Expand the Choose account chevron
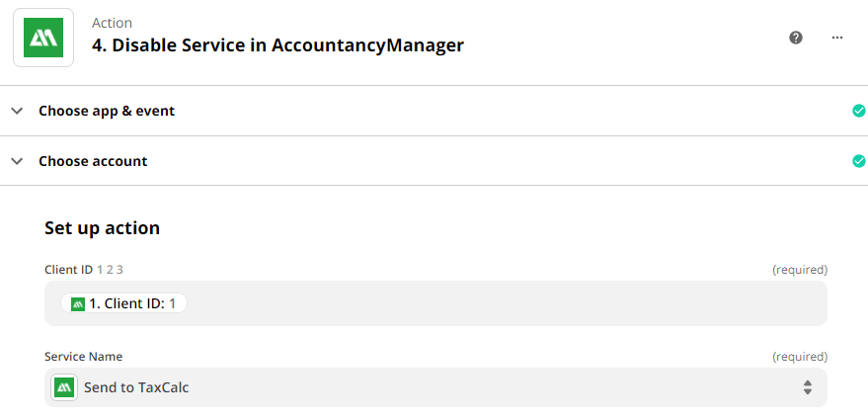Viewport: 868px width, 419px height. click(17, 161)
